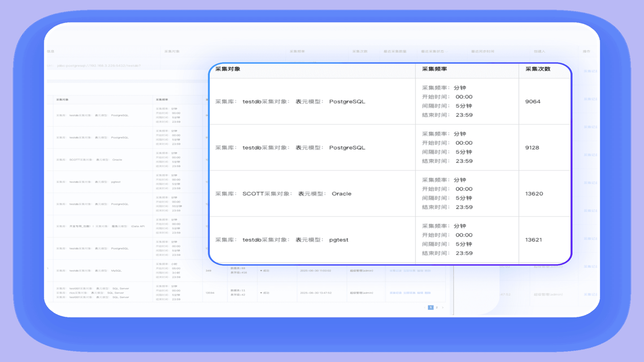644x362 pixels.
Task: Click the 最近同步时间 column header
Action: tap(482, 51)
